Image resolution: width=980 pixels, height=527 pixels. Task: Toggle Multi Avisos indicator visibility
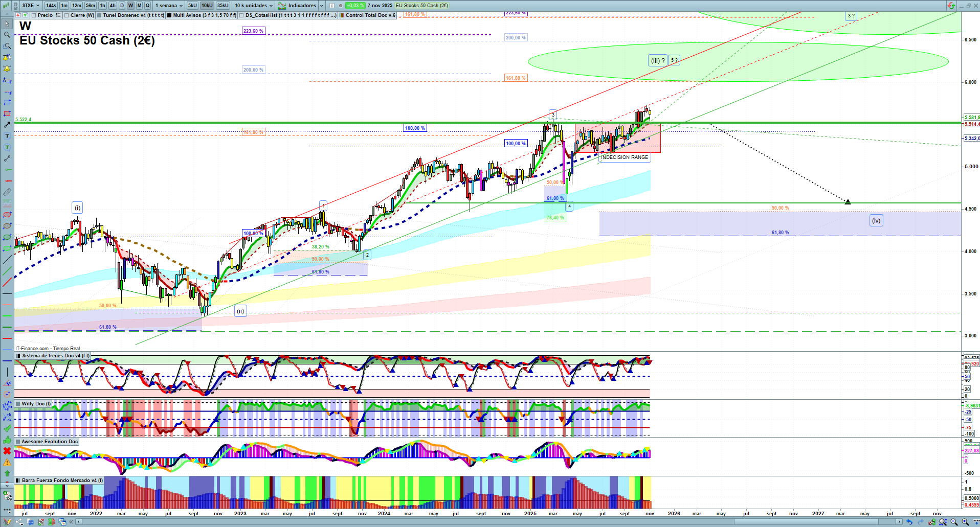[169, 15]
